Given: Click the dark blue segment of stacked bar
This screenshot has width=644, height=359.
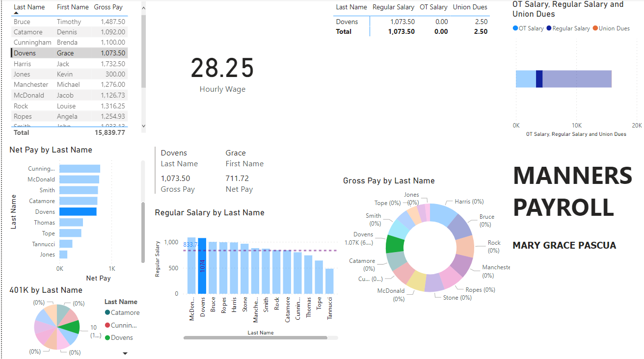Looking at the screenshot, I should click(x=539, y=79).
